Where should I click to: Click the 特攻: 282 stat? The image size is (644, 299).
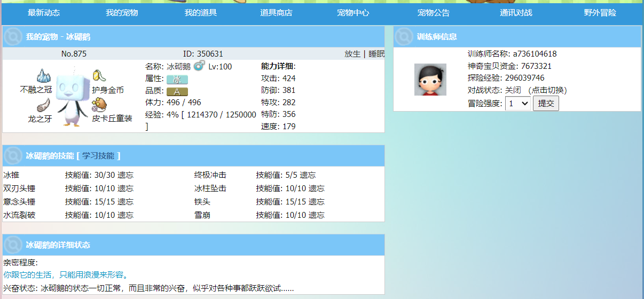[278, 103]
